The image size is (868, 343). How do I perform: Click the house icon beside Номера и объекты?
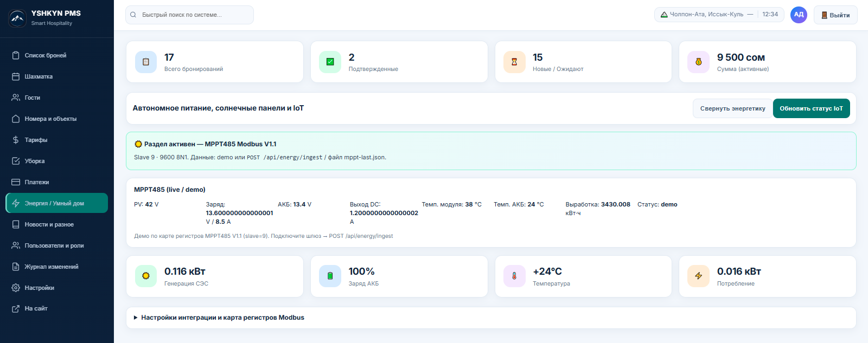[x=16, y=119]
